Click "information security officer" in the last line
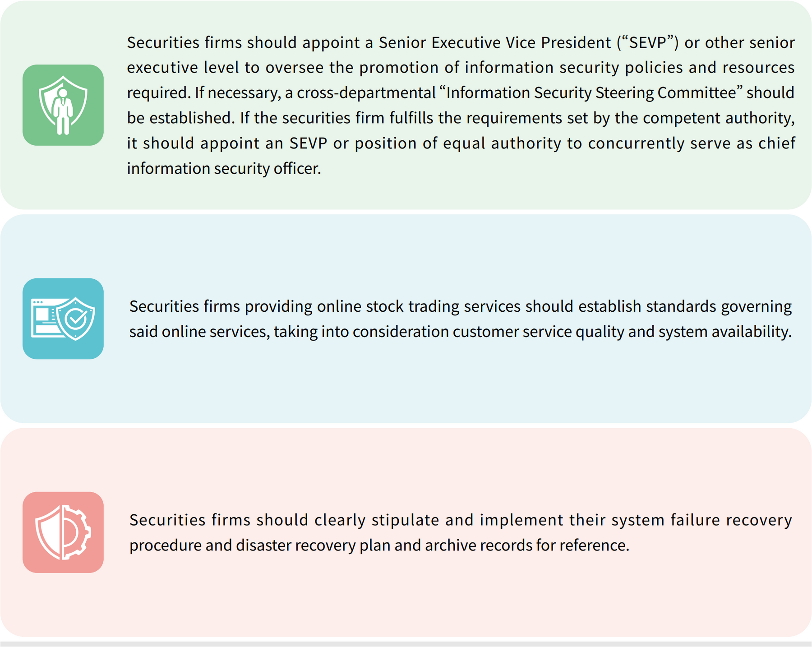 [x=223, y=168]
